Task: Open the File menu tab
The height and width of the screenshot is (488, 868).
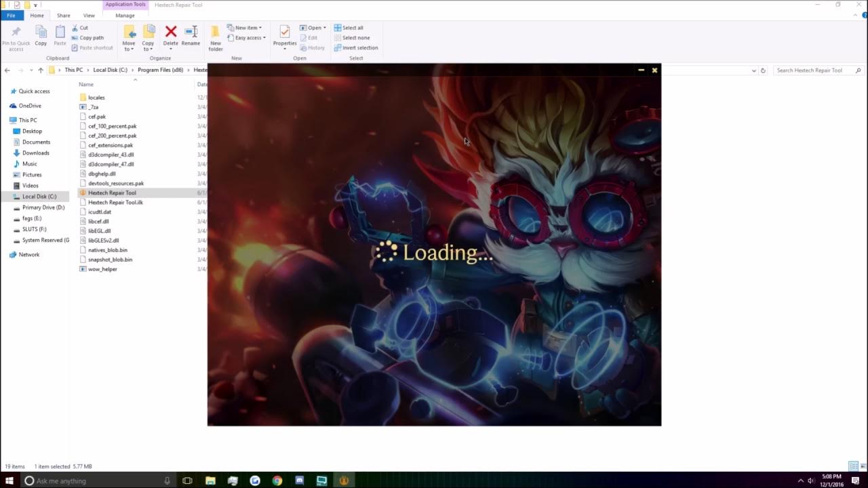Action: [x=11, y=16]
